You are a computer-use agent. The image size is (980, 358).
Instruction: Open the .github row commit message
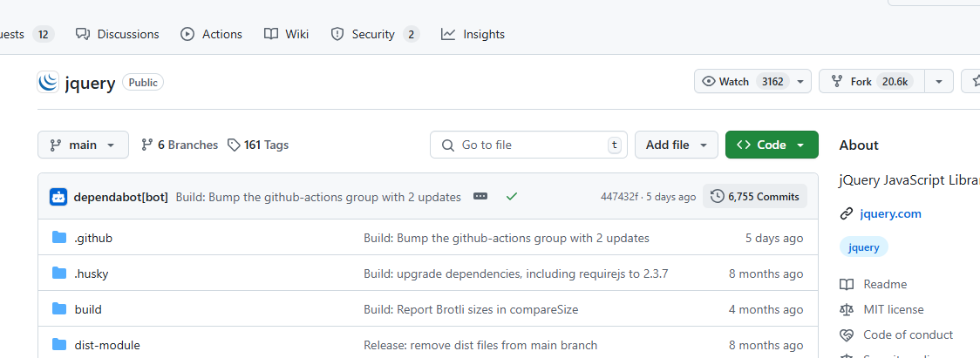click(x=507, y=238)
